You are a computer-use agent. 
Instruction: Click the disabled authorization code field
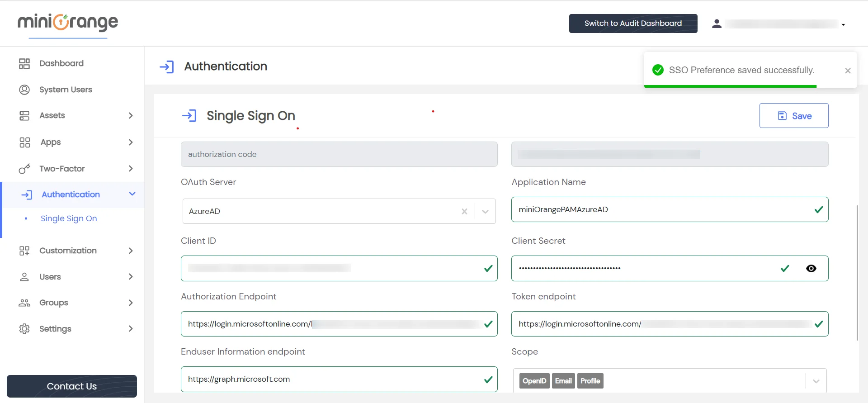pyautogui.click(x=339, y=154)
